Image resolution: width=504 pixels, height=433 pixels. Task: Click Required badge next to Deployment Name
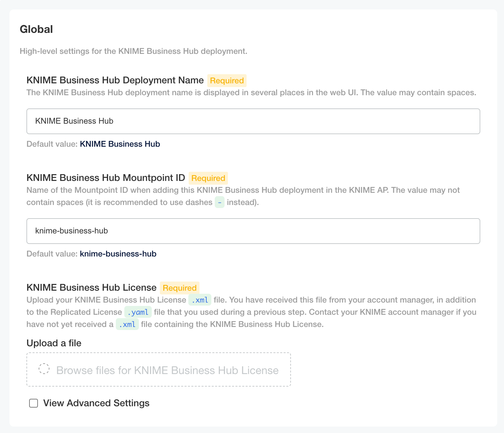coord(227,81)
